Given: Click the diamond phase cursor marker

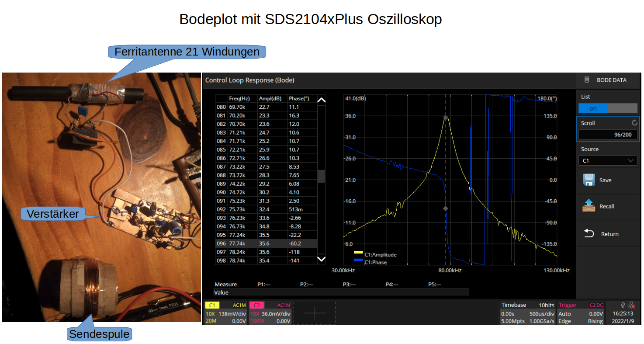Looking at the screenshot, I should (x=446, y=209).
